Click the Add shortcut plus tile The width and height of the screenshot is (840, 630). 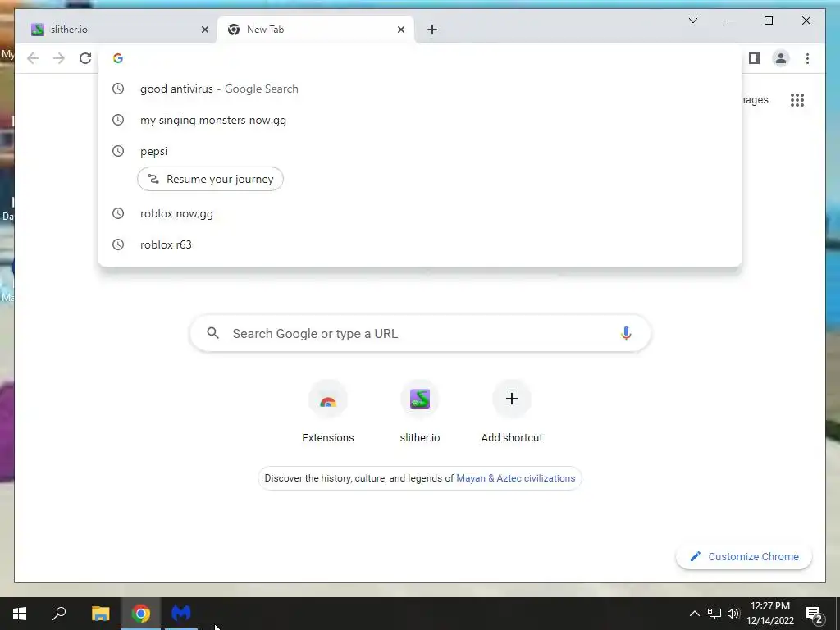512,412
